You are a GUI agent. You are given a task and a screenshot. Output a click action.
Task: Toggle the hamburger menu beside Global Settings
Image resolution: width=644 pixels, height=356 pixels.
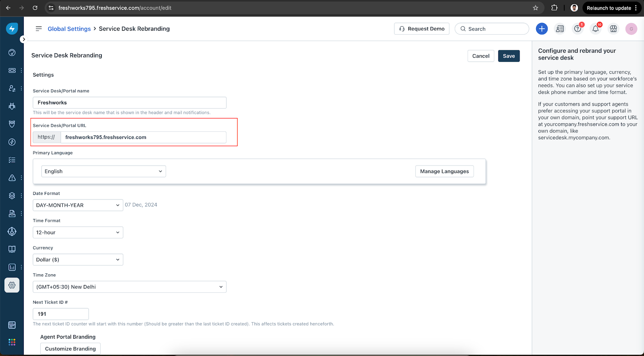tap(39, 29)
